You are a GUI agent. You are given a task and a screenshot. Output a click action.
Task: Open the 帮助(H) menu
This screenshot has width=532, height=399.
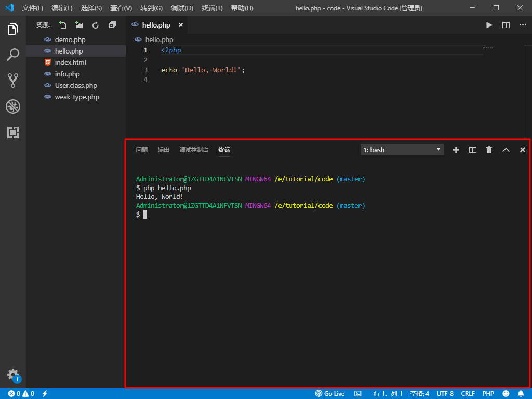(x=242, y=8)
